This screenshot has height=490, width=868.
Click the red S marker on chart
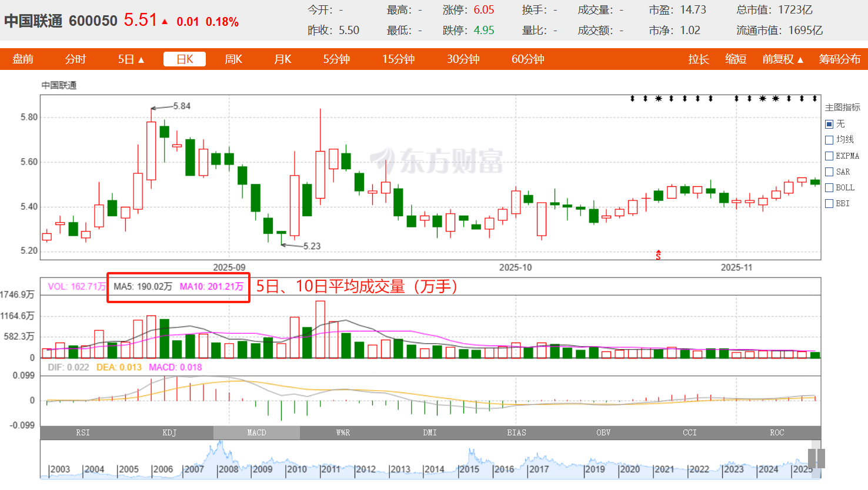(659, 254)
